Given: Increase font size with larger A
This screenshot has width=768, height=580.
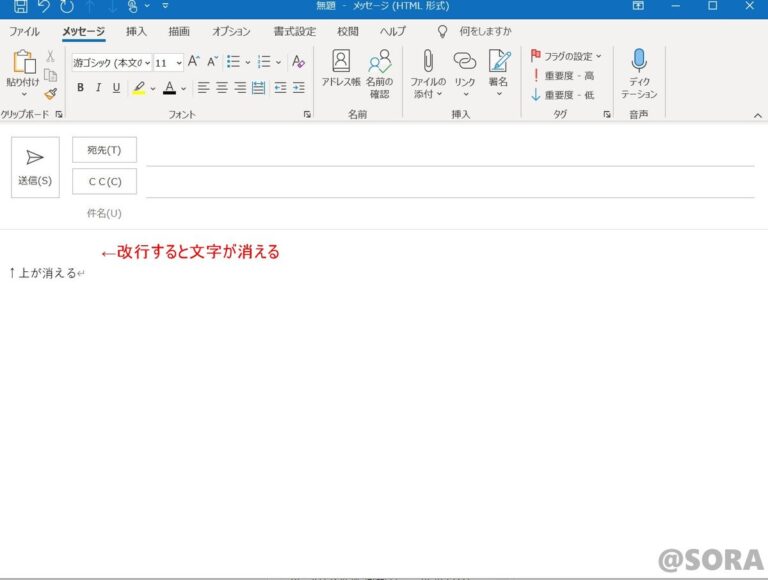Looking at the screenshot, I should point(193,61).
